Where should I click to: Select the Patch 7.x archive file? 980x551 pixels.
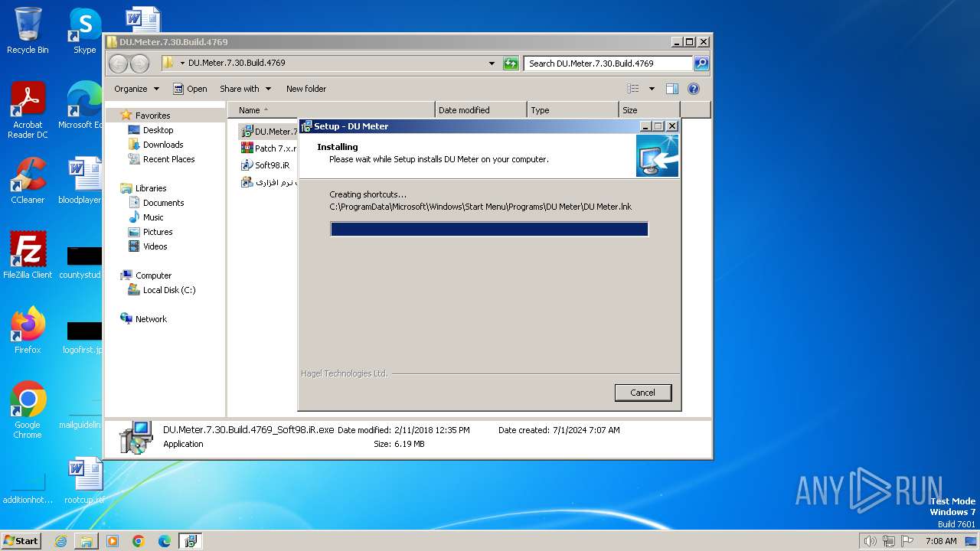[x=269, y=148]
